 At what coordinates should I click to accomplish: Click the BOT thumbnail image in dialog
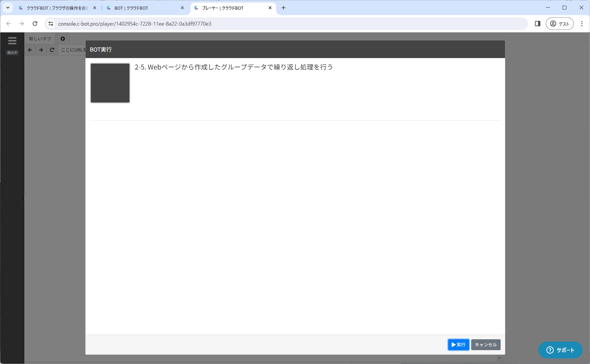tap(110, 83)
